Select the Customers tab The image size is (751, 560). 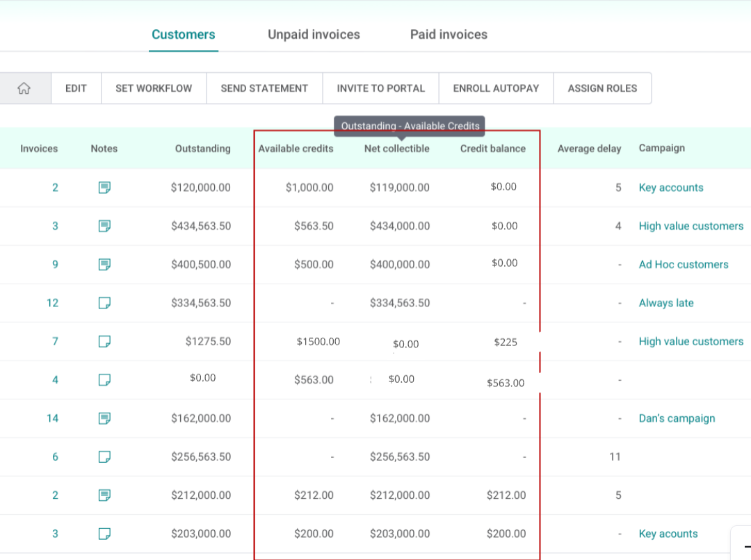click(x=184, y=35)
